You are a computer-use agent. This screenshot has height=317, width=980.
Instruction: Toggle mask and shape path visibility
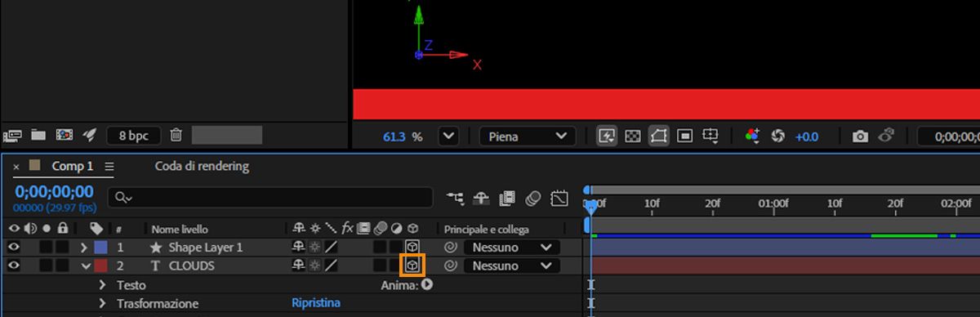(658, 136)
